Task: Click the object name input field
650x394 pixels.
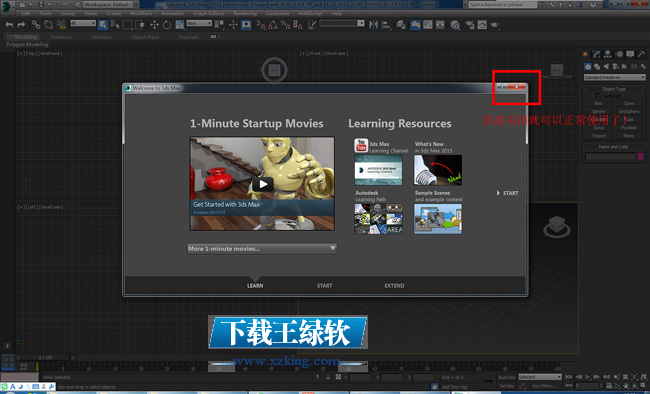Action: point(610,156)
